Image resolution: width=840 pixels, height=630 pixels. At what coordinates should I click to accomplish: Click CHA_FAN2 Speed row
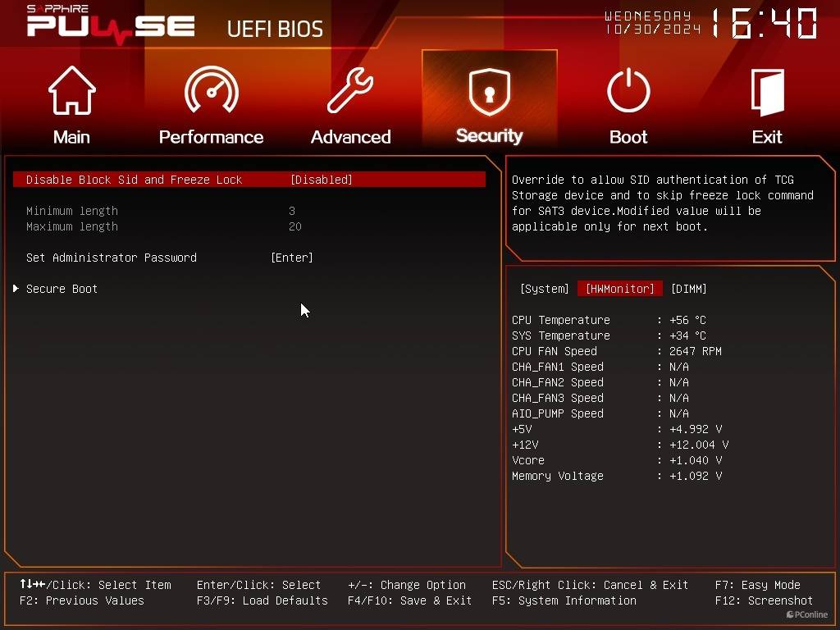tap(600, 382)
